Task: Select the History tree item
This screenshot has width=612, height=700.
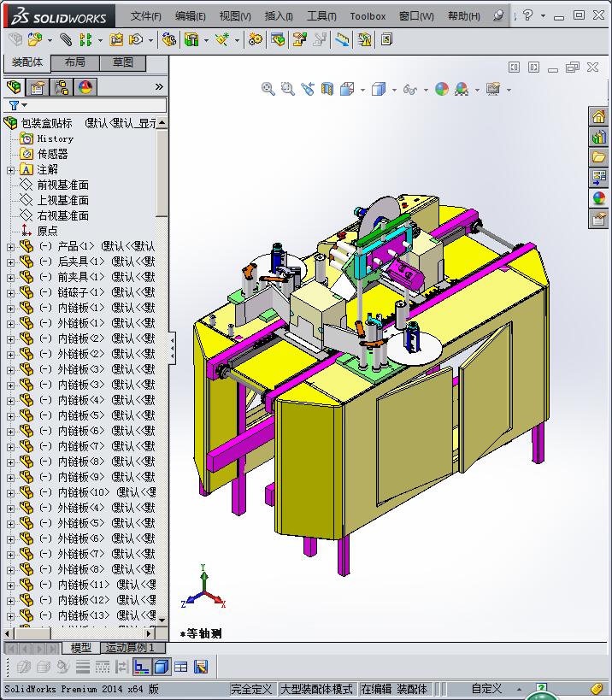Action: coord(55,138)
